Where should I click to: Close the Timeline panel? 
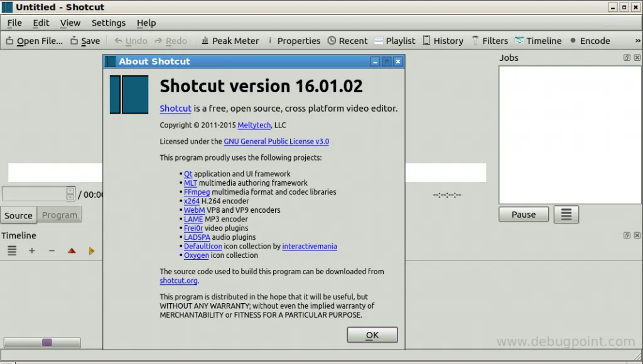[x=637, y=235]
